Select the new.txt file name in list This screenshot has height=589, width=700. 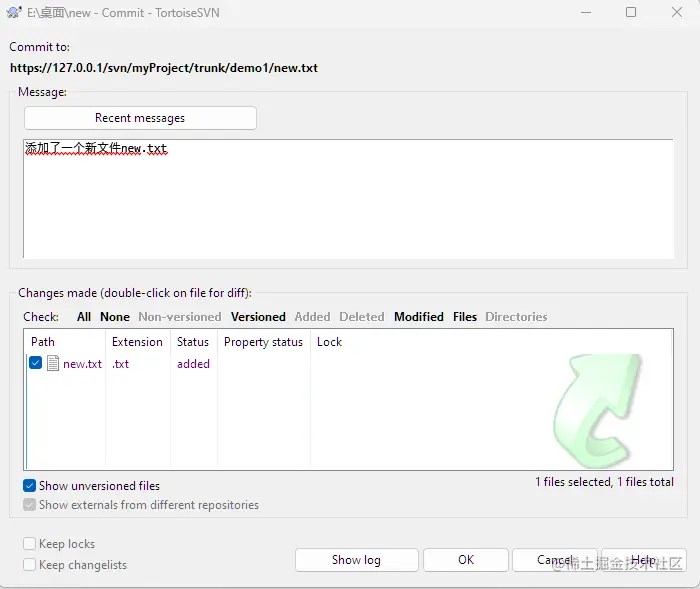83,363
